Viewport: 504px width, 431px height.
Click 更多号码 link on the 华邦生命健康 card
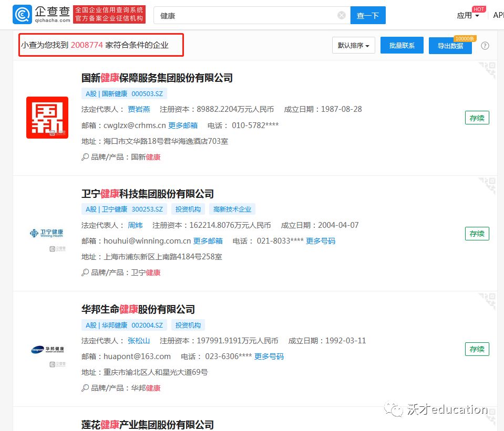(270, 356)
